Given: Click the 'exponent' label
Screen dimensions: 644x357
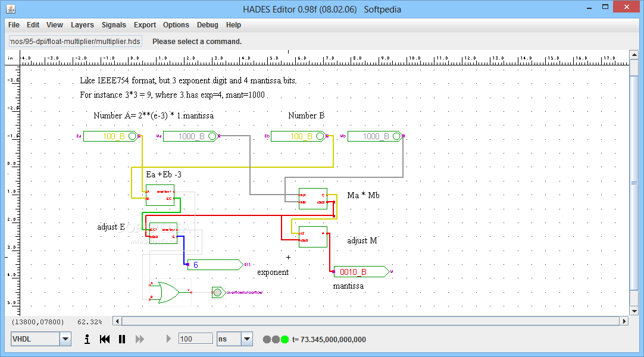Looking at the screenshot, I should coord(273,272).
